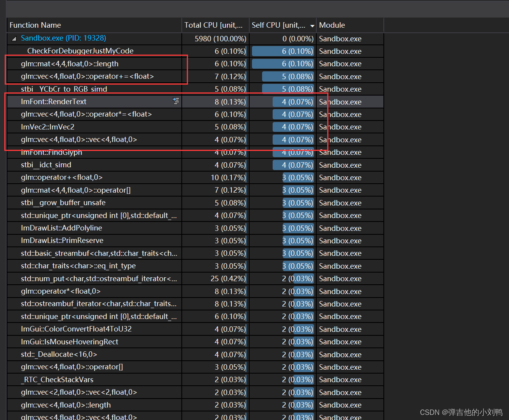Sort by the Total CPU column header

point(215,25)
